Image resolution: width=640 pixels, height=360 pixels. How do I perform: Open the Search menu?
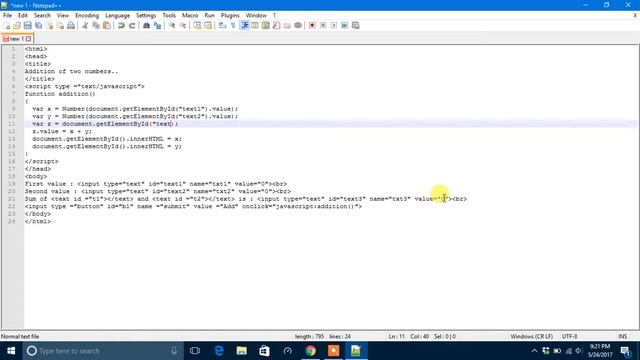click(x=42, y=16)
